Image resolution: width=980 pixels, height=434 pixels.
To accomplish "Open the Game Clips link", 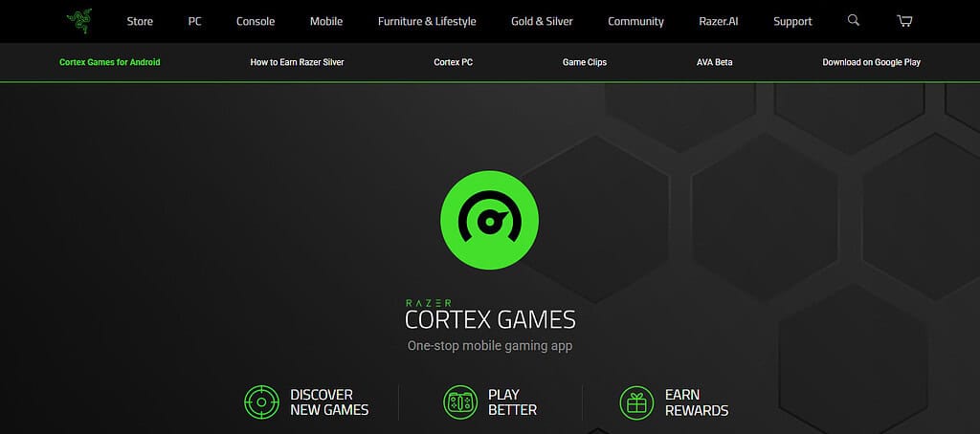I will [585, 62].
